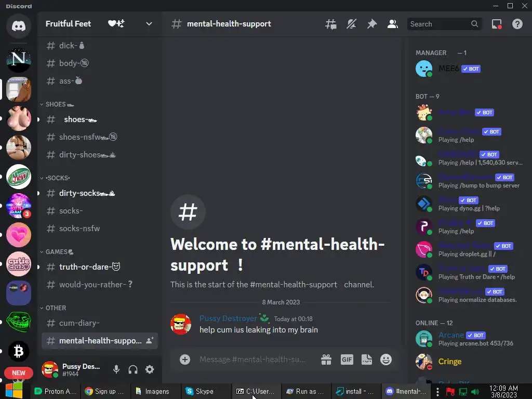Click create invite icon on mental-health-support channel

[150, 341]
